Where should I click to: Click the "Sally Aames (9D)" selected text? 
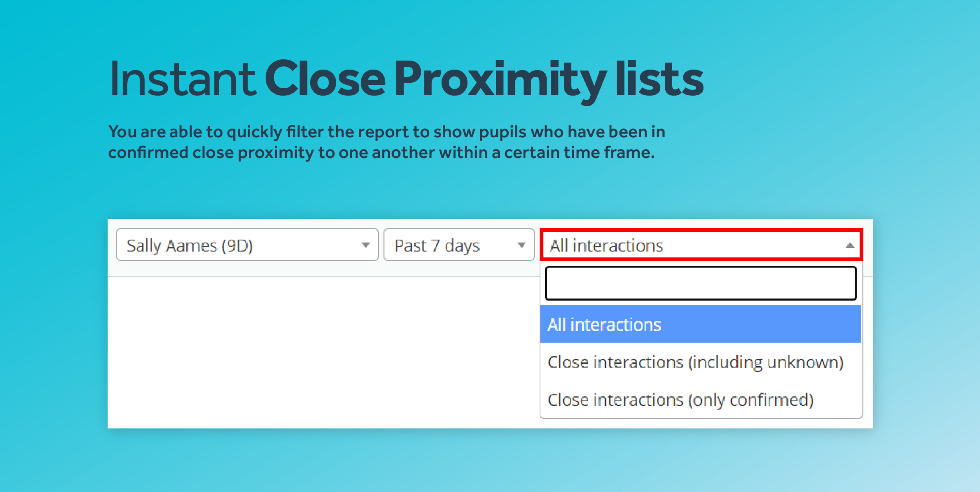pos(190,246)
